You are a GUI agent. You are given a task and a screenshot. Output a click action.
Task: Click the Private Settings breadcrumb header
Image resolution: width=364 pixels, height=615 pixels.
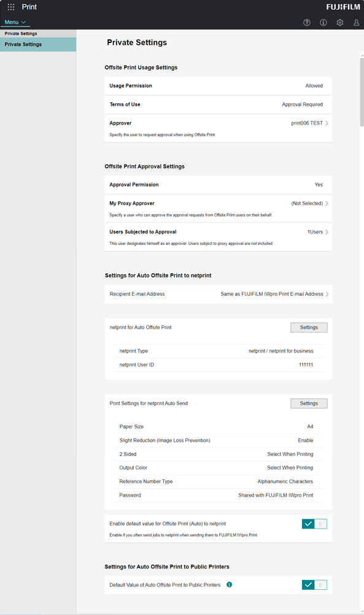tap(21, 34)
